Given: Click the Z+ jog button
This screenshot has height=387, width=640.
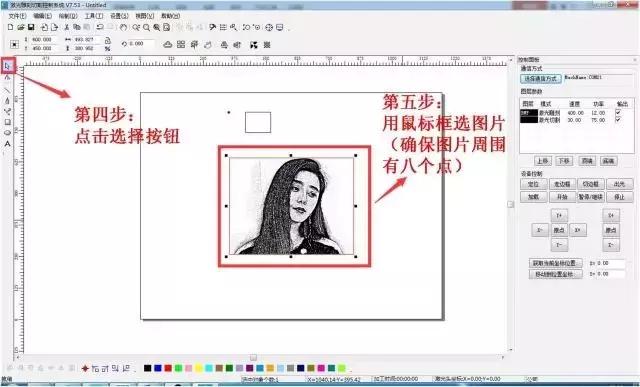Looking at the screenshot, I should point(611,215).
